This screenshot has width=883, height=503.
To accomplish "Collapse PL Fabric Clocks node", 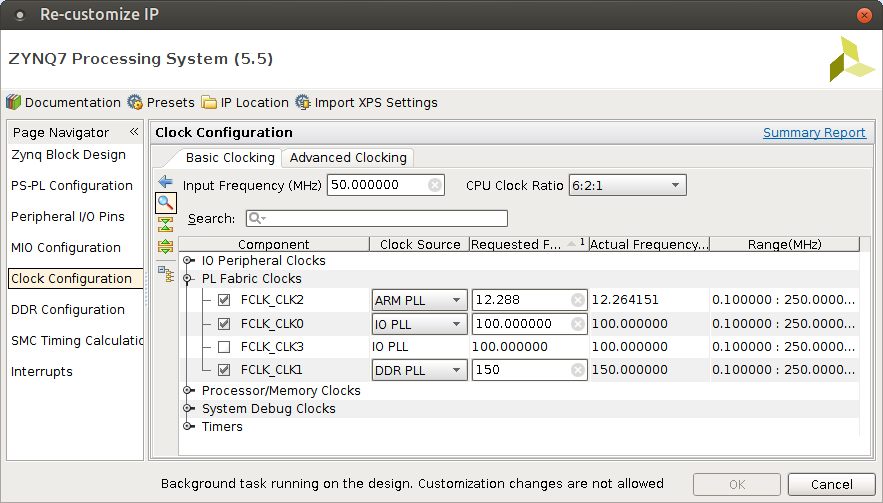I will click(188, 278).
